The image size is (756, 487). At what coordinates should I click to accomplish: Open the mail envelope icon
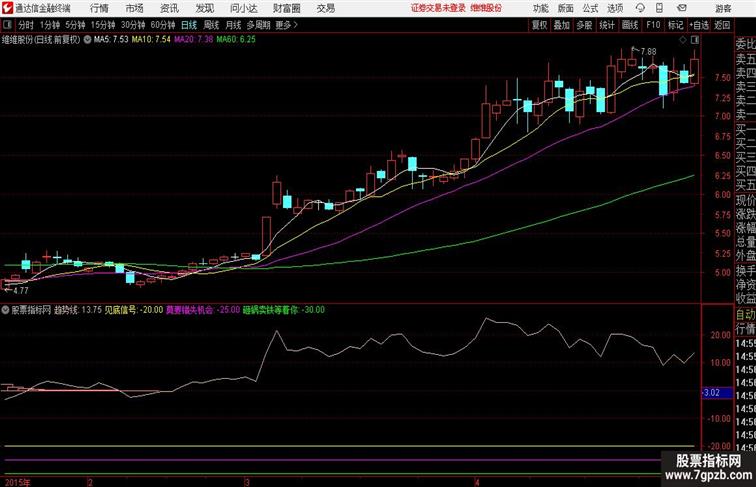[682, 8]
